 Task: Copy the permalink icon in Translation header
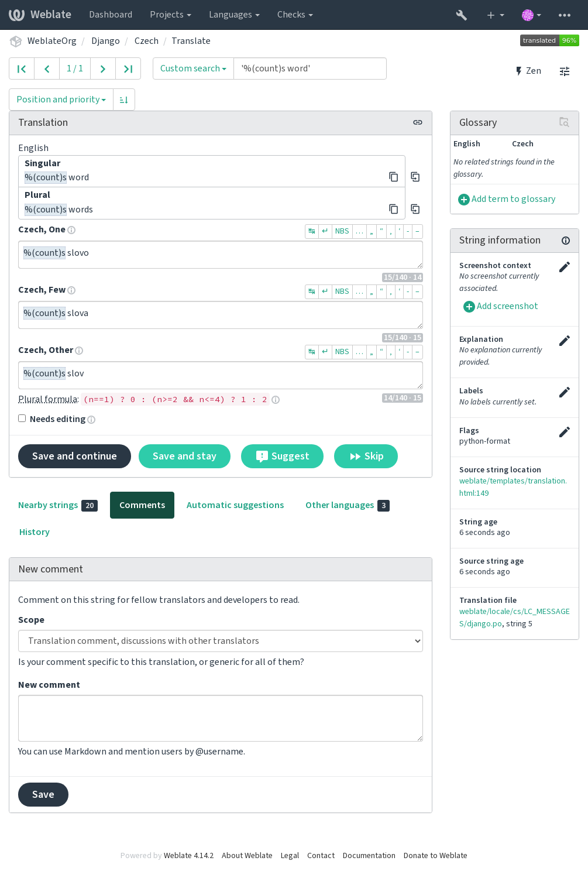[x=418, y=122]
